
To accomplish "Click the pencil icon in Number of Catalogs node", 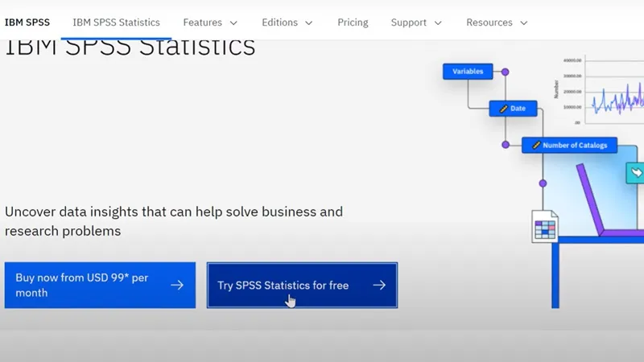I will (535, 146).
